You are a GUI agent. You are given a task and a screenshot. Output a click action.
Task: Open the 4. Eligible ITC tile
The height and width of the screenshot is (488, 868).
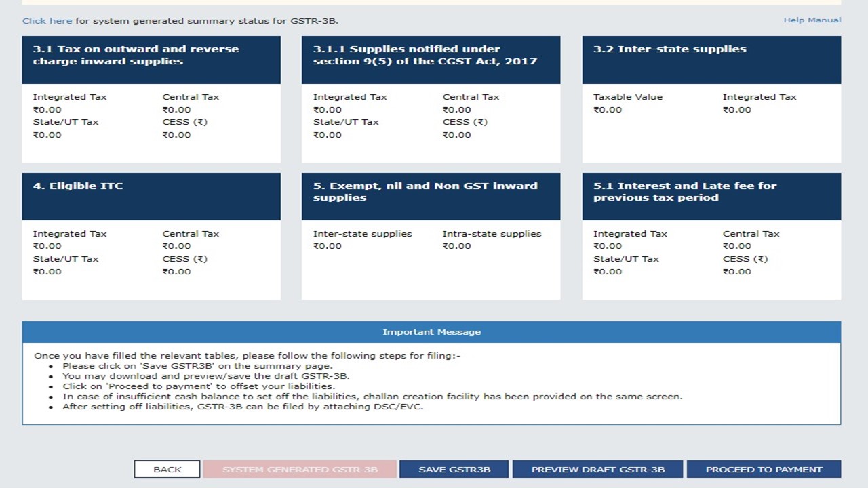pos(151,236)
